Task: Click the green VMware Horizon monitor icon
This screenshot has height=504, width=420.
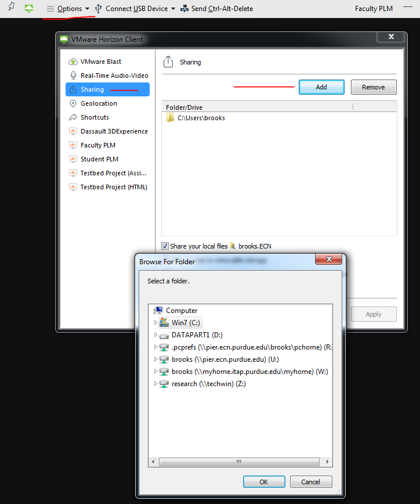Action: [x=29, y=9]
